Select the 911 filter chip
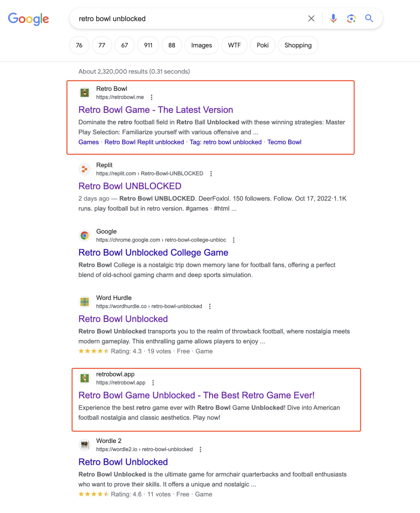 tap(148, 45)
